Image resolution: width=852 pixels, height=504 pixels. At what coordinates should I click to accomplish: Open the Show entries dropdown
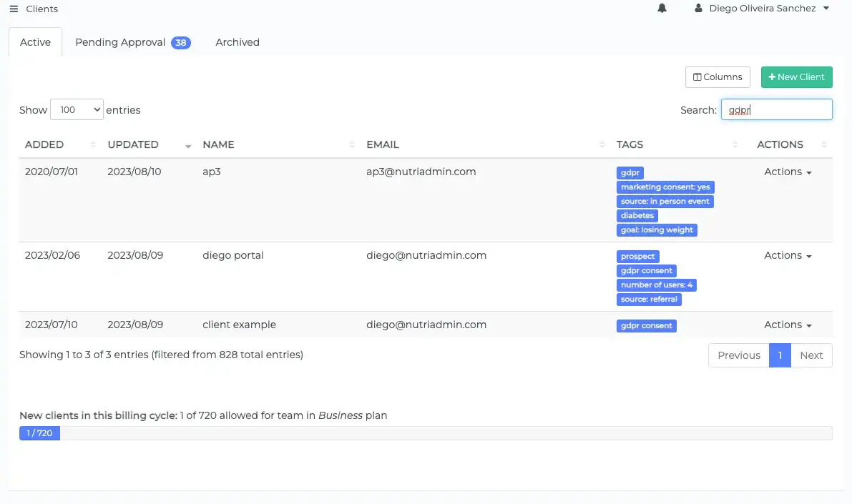point(77,109)
